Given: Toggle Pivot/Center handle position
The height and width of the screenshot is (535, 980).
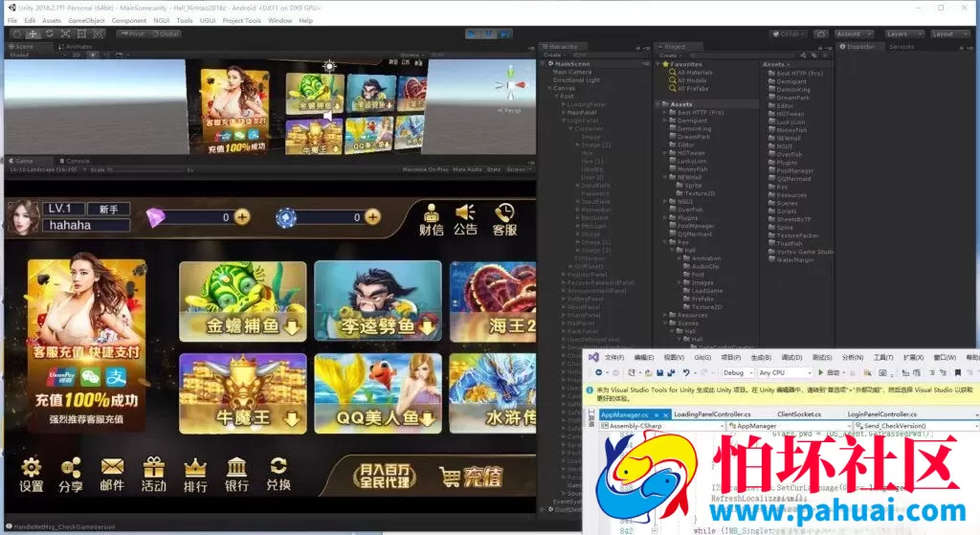Looking at the screenshot, I should coord(132,33).
